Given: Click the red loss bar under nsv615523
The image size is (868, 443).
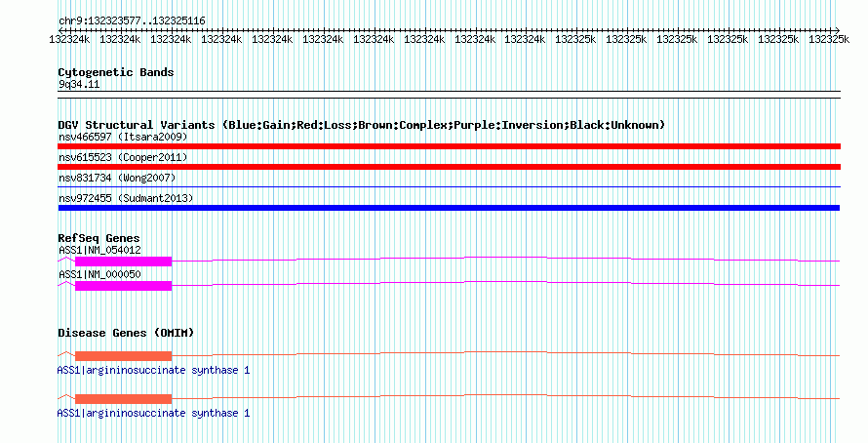Looking at the screenshot, I should 449,167.
